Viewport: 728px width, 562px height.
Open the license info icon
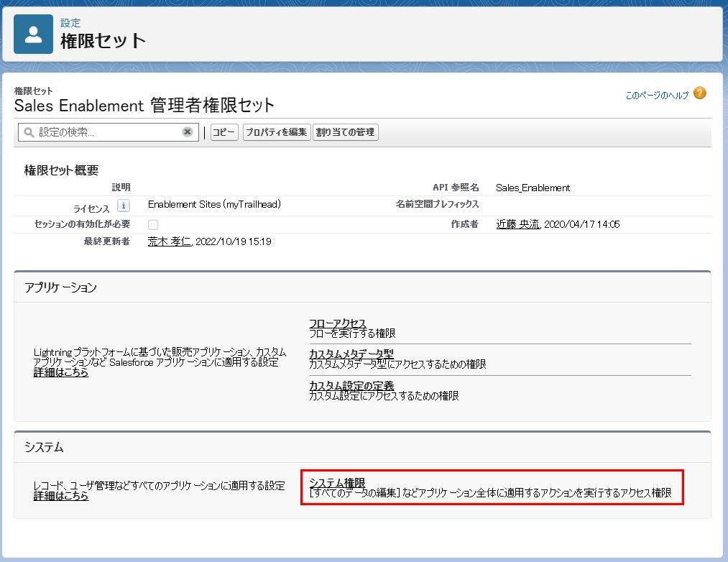click(x=123, y=206)
